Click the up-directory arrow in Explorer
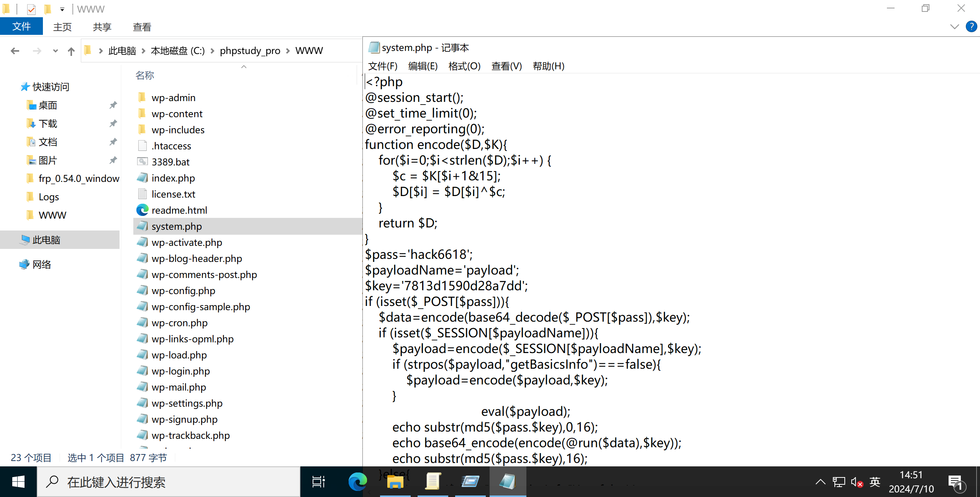The image size is (980, 497). (71, 51)
